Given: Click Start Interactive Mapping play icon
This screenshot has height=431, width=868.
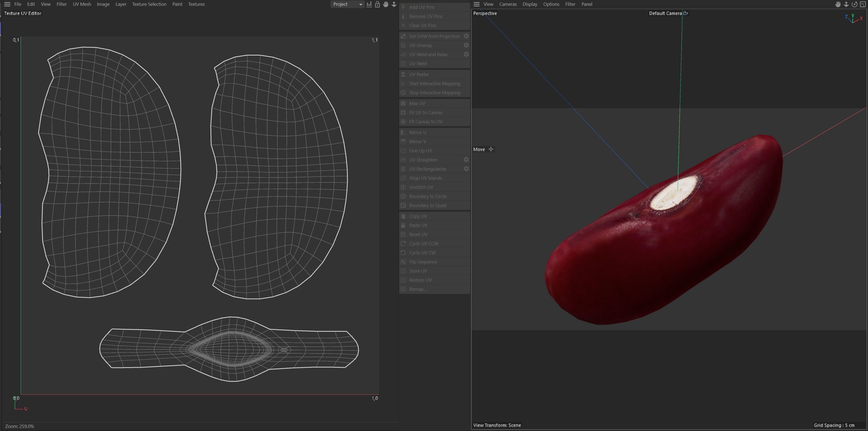Looking at the screenshot, I should pyautogui.click(x=403, y=83).
